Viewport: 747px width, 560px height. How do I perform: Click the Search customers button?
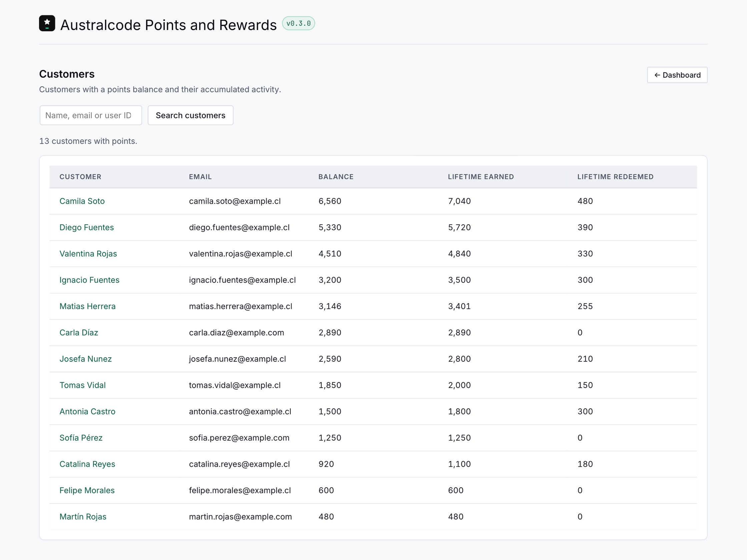(190, 115)
